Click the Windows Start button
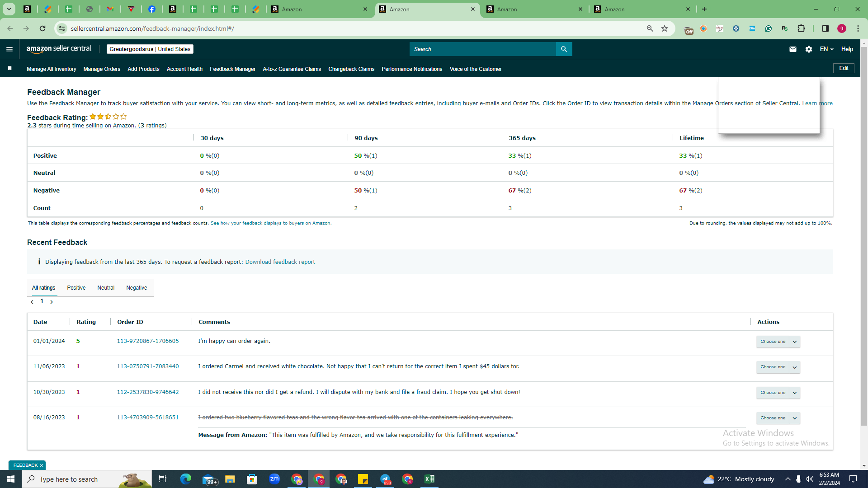The width and height of the screenshot is (868, 488). [11, 479]
